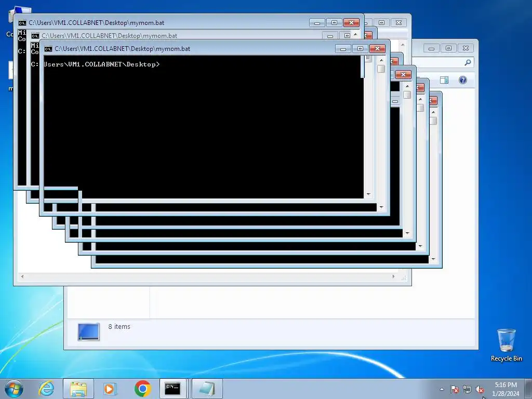Screen dimensions: 532x399
Task: Open the muted volume tray icon
Action: click(x=480, y=389)
